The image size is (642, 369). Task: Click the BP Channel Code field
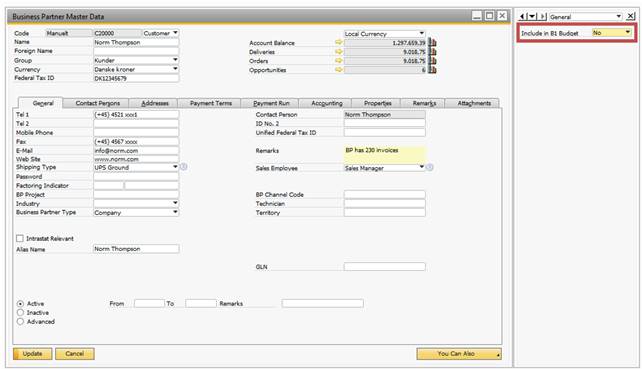384,195
